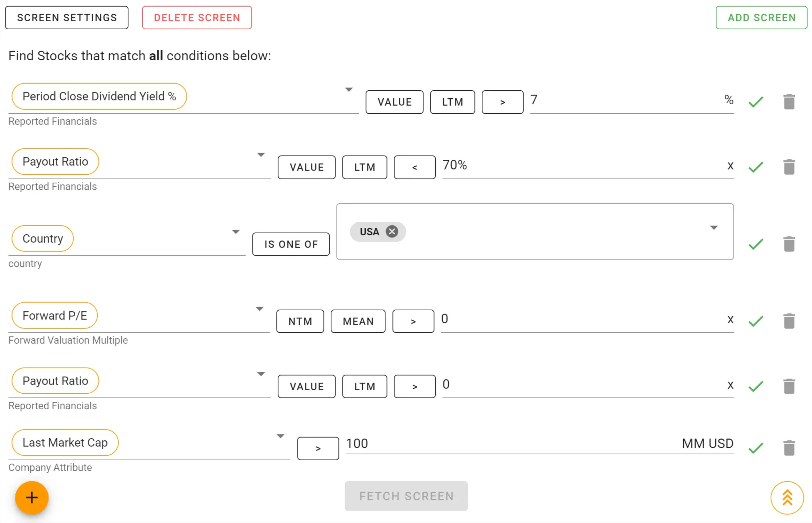Remove the USA tag from Country filter
The width and height of the screenshot is (812, 523).
[x=392, y=232]
